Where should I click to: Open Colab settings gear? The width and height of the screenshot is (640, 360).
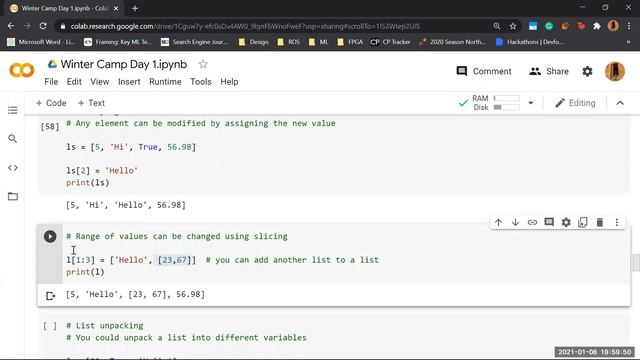[x=587, y=71]
